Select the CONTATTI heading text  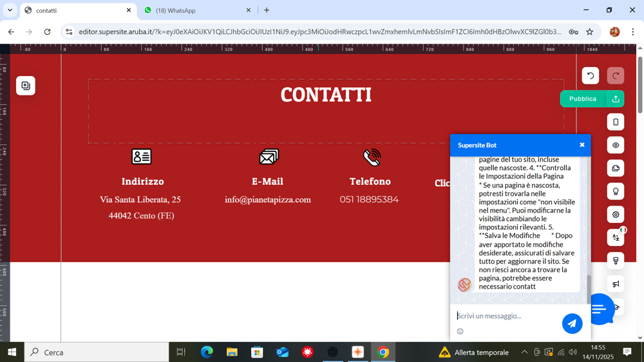click(326, 95)
